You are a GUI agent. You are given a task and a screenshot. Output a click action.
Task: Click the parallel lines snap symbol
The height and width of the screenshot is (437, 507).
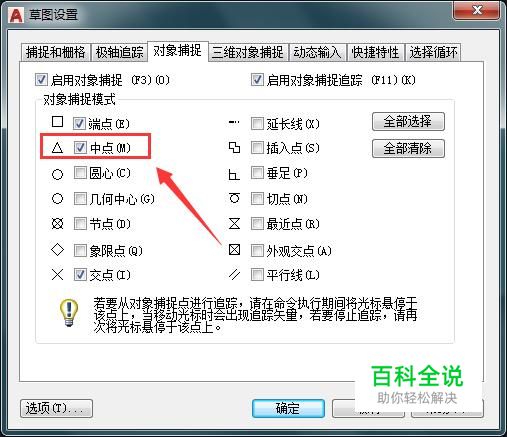pyautogui.click(x=234, y=275)
